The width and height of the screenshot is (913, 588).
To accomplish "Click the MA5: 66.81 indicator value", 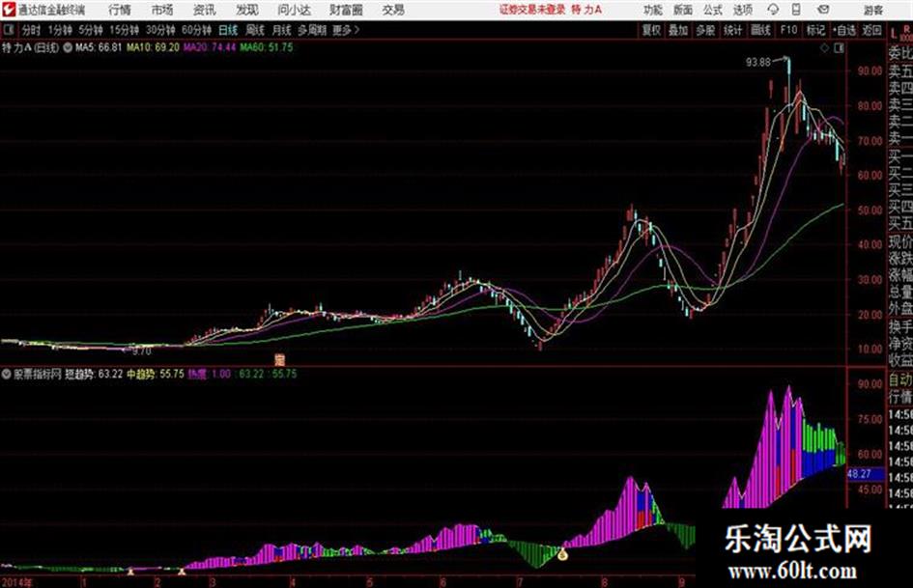I will coord(99,47).
